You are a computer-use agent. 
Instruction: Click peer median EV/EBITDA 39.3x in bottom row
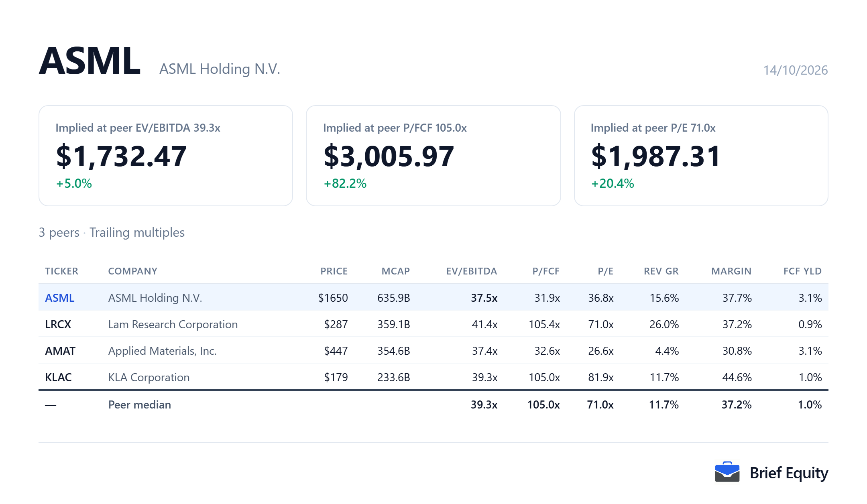(x=484, y=404)
